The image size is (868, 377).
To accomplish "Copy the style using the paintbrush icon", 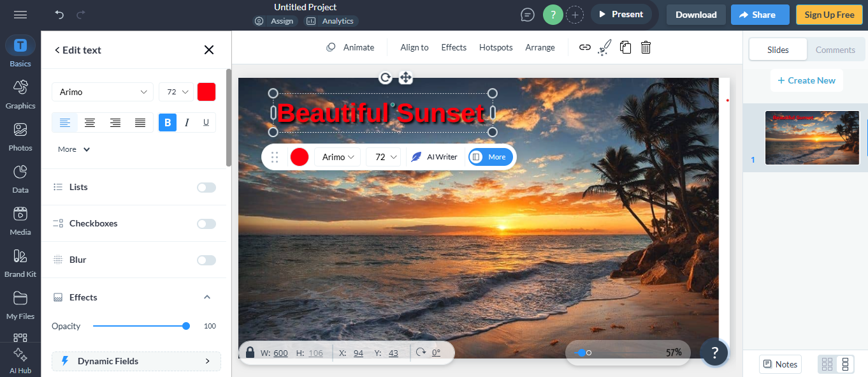I will coord(604,47).
